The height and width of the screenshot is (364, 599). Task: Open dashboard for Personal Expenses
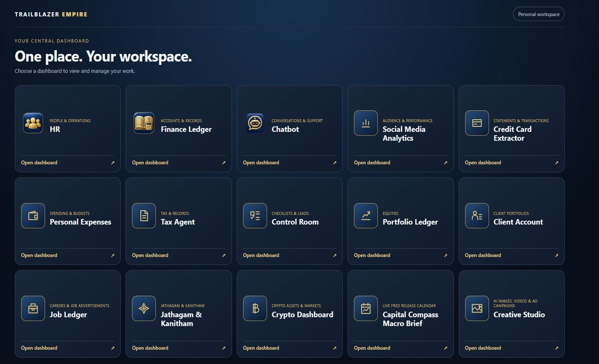point(39,255)
